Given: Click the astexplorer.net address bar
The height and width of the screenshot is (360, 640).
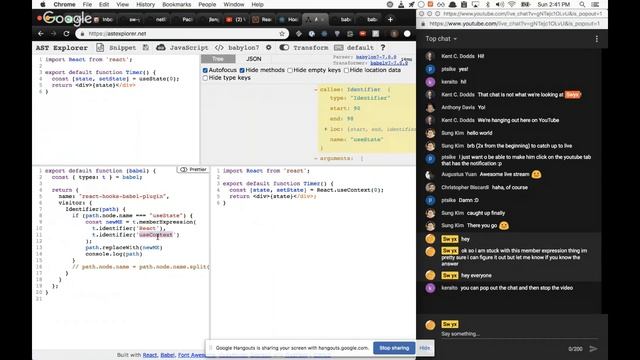Looking at the screenshot, I should coord(182,33).
